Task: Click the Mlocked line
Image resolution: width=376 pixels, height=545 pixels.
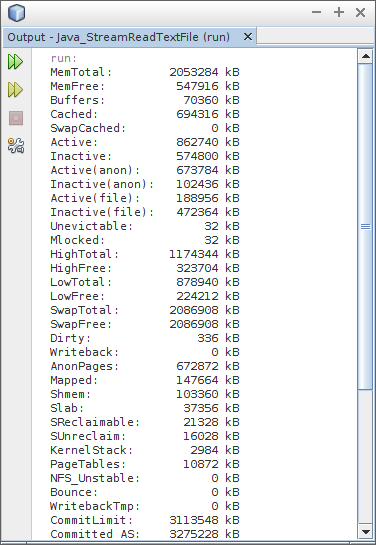Action: point(145,240)
